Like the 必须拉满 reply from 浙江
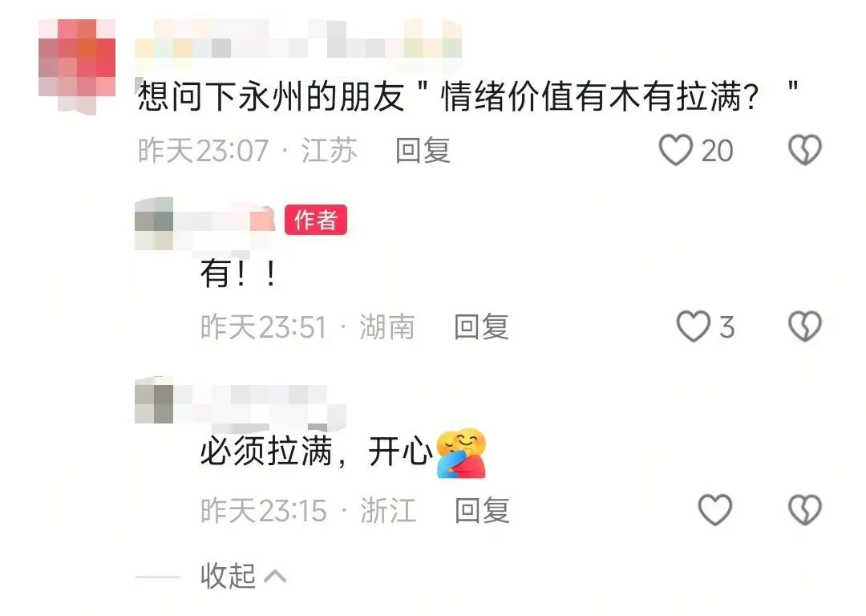Viewport: 866px width, 616px height. [715, 509]
